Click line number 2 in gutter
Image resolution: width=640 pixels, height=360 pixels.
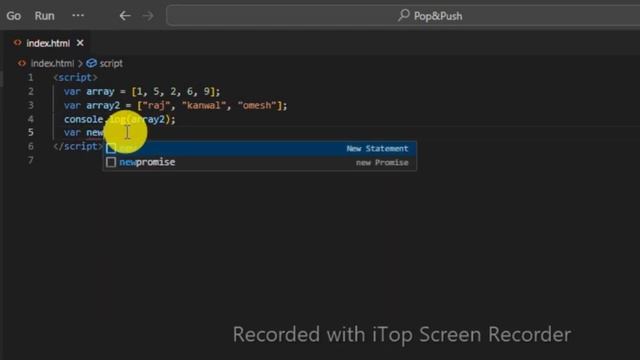point(31,91)
